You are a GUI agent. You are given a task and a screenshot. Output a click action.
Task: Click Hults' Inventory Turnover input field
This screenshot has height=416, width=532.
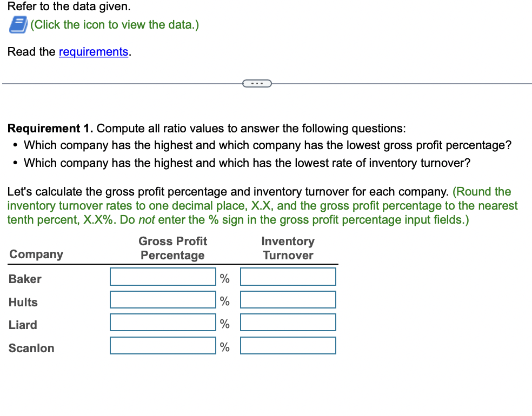point(288,299)
